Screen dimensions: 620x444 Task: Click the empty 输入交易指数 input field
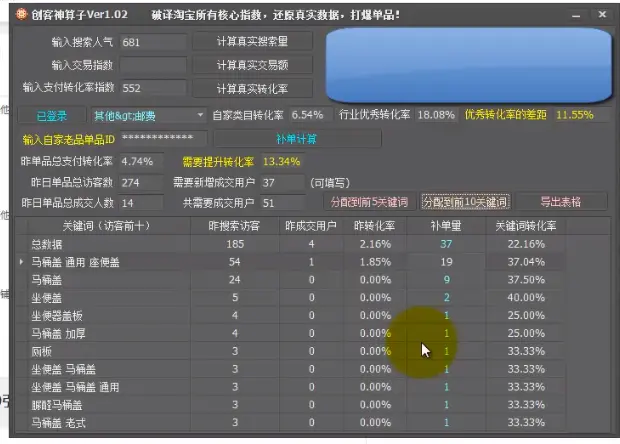coord(152,66)
